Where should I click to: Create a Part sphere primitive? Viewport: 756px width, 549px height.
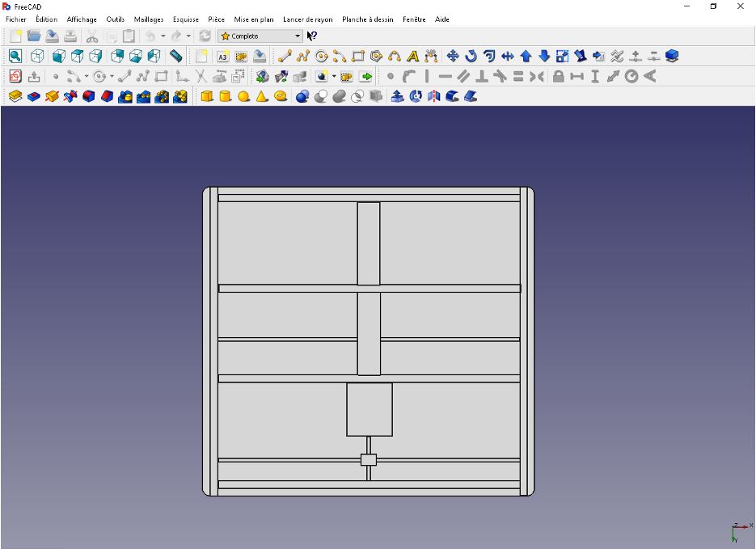(x=243, y=96)
